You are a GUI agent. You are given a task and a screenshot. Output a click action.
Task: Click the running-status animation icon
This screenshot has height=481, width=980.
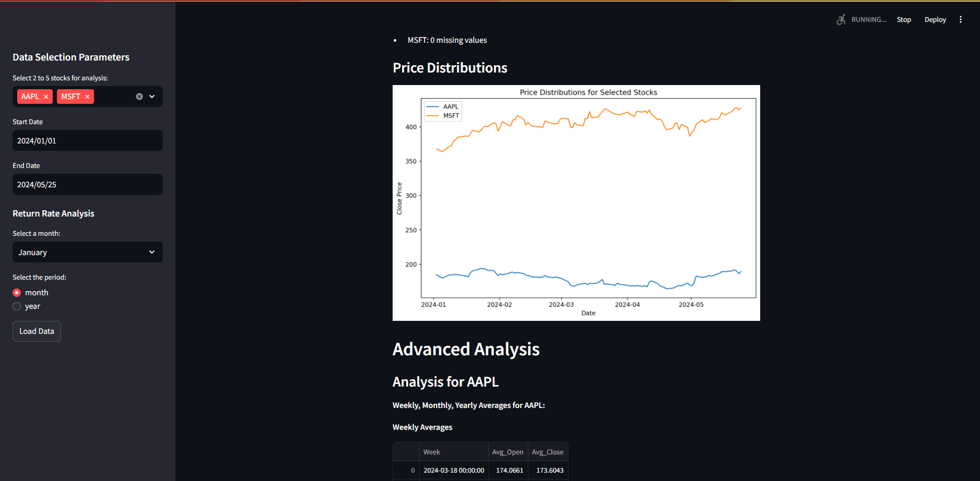pos(841,19)
